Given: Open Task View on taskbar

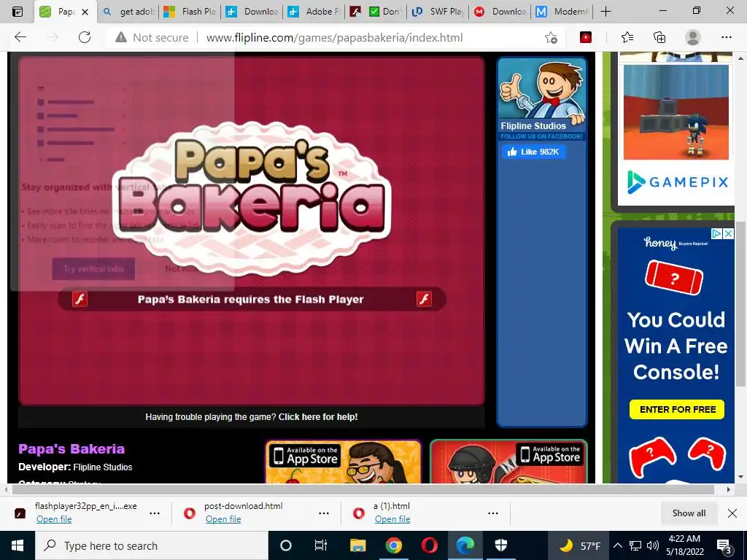Looking at the screenshot, I should (321, 545).
